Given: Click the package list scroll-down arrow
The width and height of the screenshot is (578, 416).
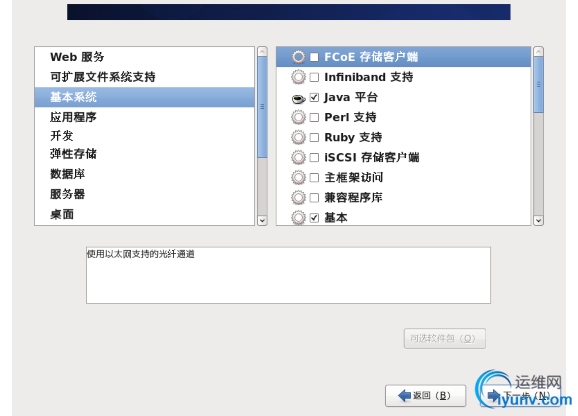Looking at the screenshot, I should coord(538,220).
